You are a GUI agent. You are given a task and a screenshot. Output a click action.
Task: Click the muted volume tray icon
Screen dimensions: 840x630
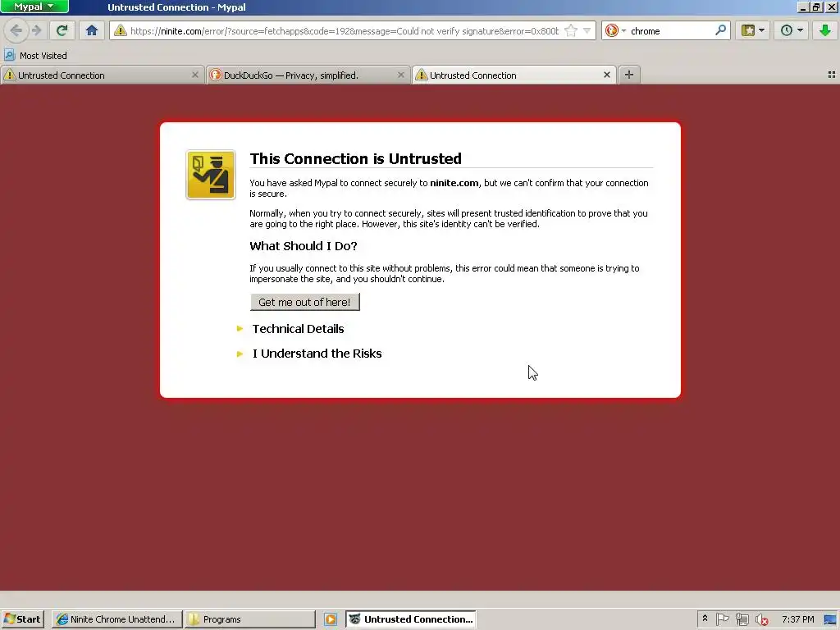coord(761,620)
